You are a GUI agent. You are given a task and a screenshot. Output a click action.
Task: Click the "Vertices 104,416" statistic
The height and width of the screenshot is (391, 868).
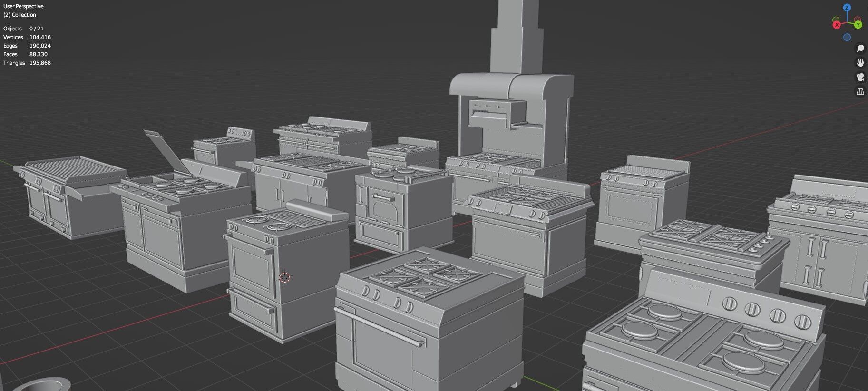(x=27, y=37)
